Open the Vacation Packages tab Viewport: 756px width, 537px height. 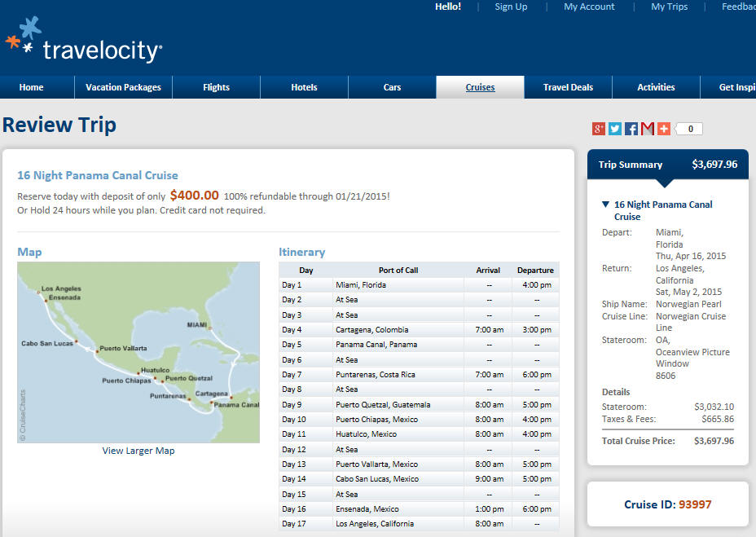pos(124,87)
